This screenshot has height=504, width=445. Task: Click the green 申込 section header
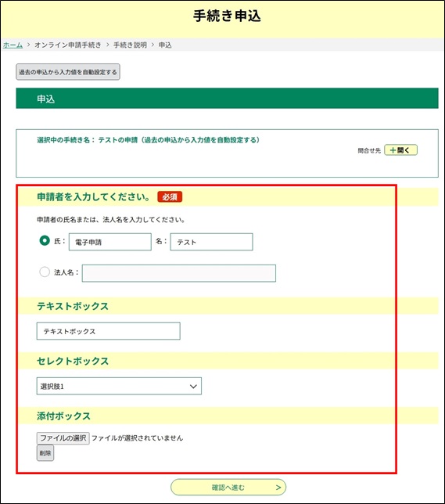pyautogui.click(x=227, y=99)
